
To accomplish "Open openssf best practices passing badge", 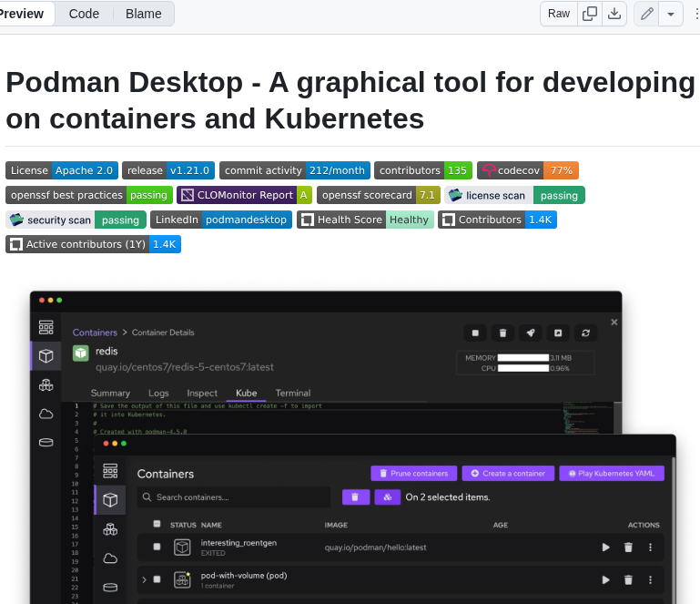I will pyautogui.click(x=89, y=195).
